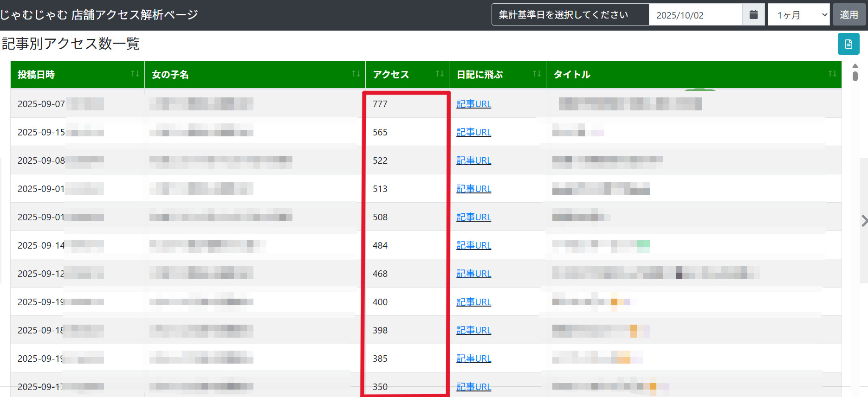This screenshot has width=868, height=397.
Task: Click the teal document export icon
Action: point(849,44)
